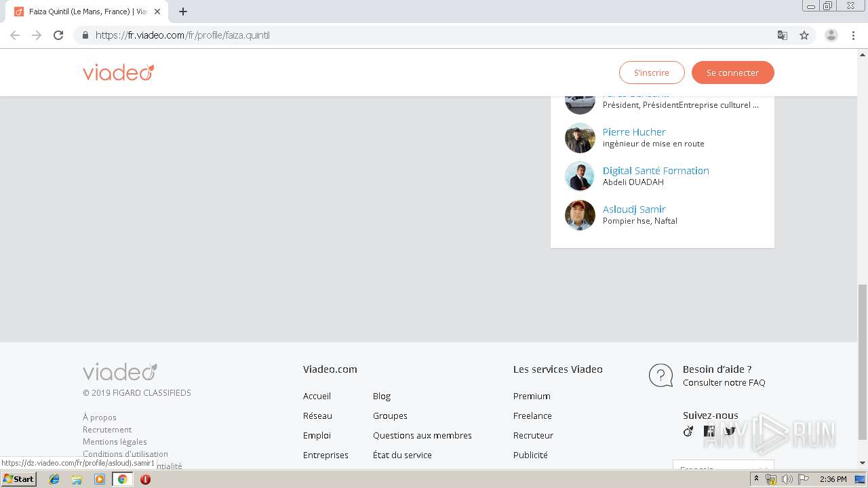
Task: Open Windows Explorer folder in taskbar
Action: [77, 479]
